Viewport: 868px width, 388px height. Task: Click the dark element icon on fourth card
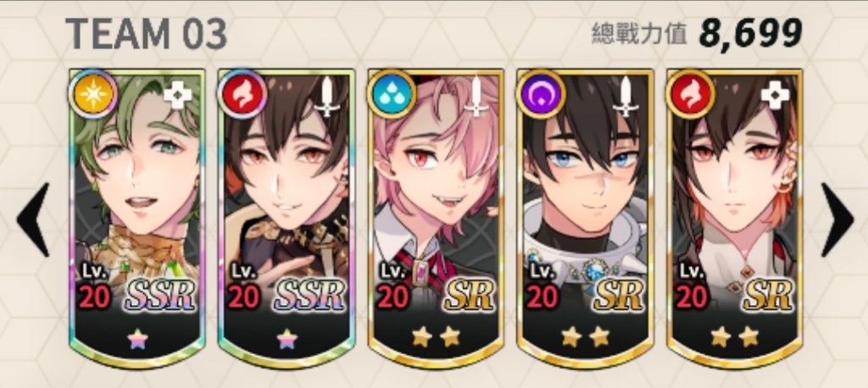[541, 94]
